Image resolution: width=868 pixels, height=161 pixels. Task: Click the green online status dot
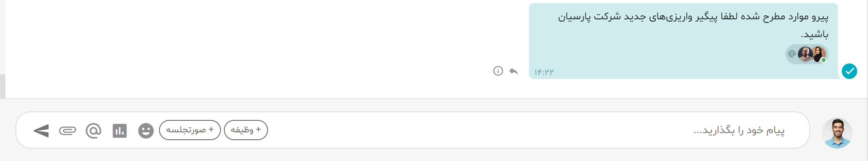[824, 60]
